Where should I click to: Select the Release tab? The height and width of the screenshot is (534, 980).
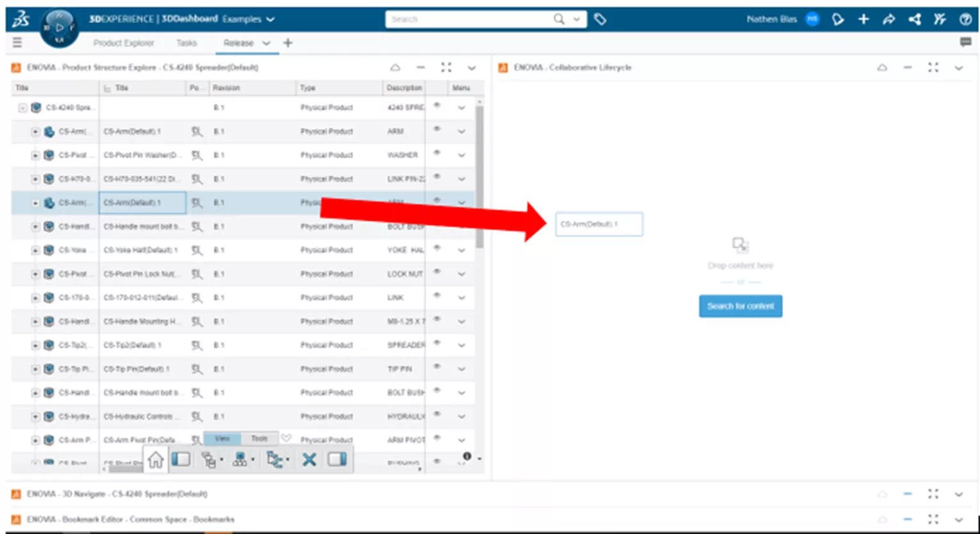tap(238, 43)
